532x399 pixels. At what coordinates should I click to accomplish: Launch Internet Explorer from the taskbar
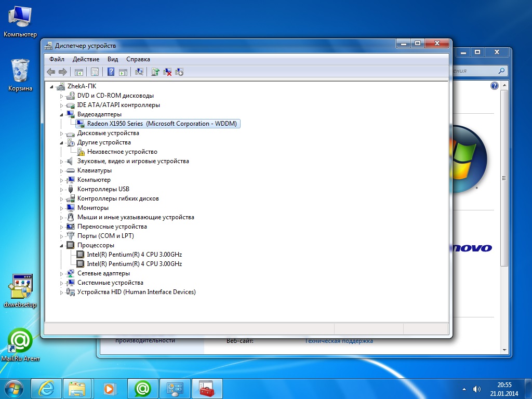pos(46,388)
